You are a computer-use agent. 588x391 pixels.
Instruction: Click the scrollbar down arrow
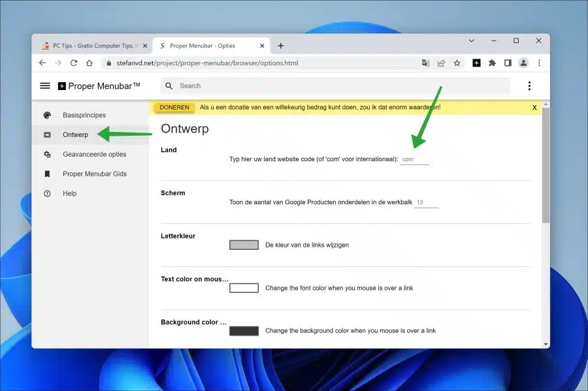pos(546,344)
